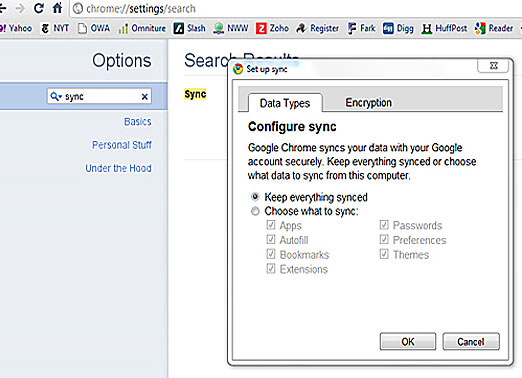Click the Options page title
The height and width of the screenshot is (378, 522).
[122, 61]
